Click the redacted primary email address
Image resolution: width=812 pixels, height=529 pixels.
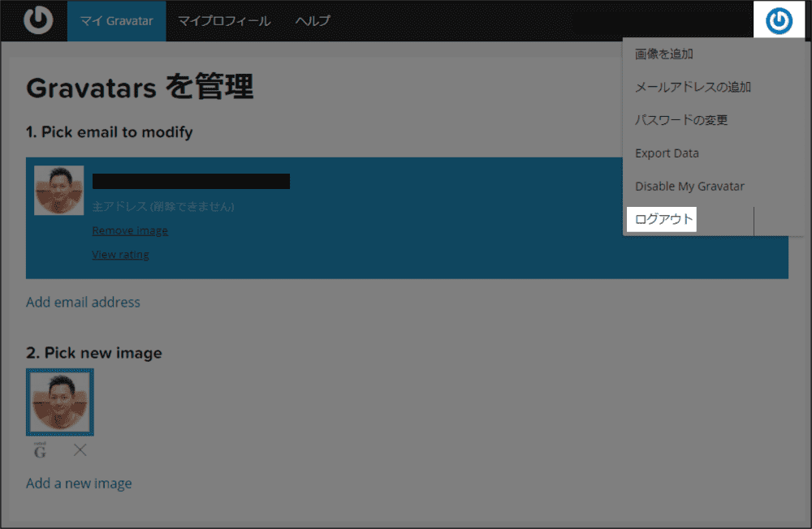(x=191, y=181)
